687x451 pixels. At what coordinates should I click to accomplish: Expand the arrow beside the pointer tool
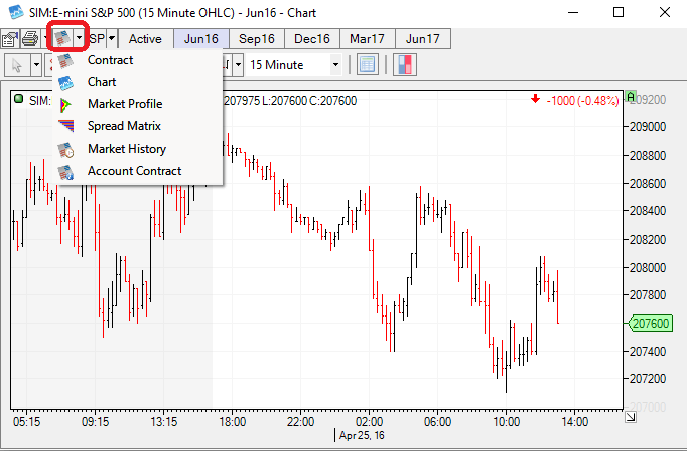click(36, 65)
